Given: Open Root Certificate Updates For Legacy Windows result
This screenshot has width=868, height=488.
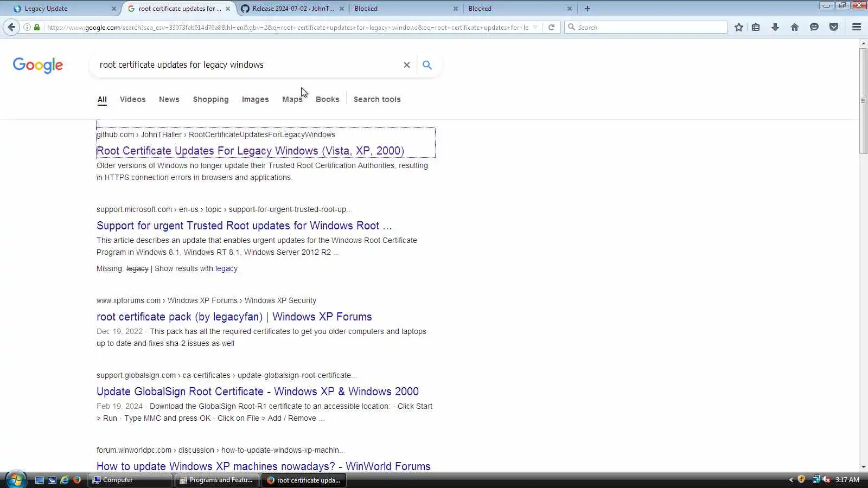Looking at the screenshot, I should [250, 151].
